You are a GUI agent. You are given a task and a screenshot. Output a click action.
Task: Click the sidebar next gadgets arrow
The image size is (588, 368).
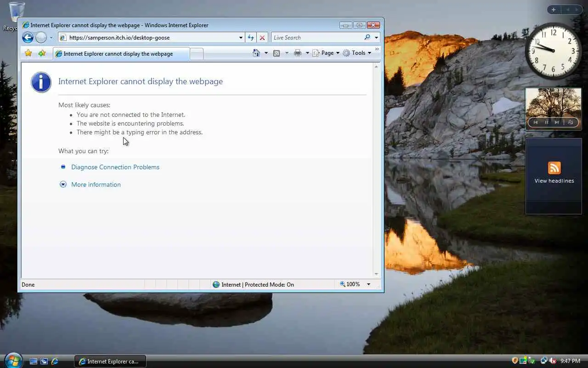pyautogui.click(x=577, y=10)
